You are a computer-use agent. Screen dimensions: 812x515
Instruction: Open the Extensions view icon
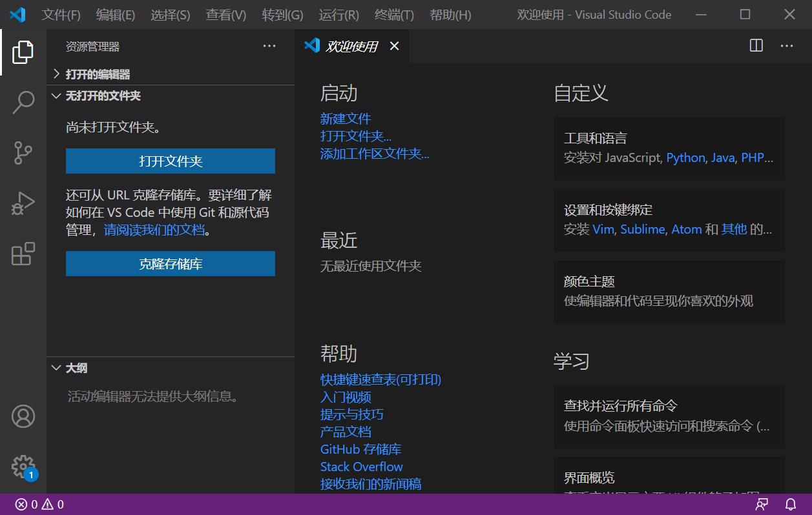click(23, 254)
